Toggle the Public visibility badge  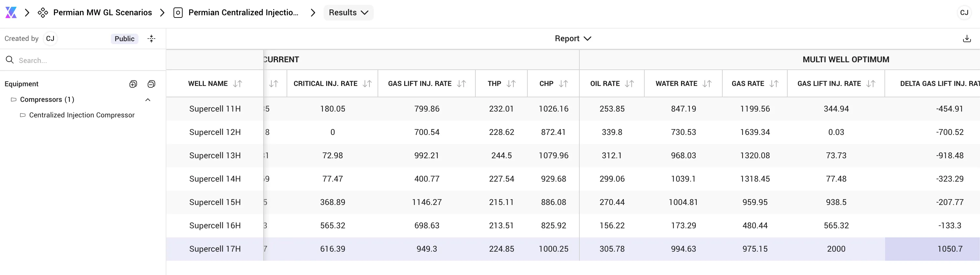(124, 39)
